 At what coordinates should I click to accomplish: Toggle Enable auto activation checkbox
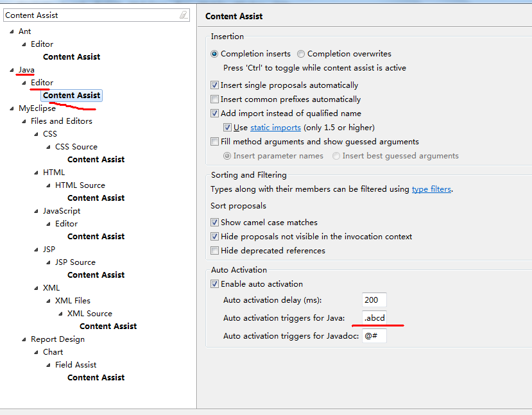tap(215, 284)
